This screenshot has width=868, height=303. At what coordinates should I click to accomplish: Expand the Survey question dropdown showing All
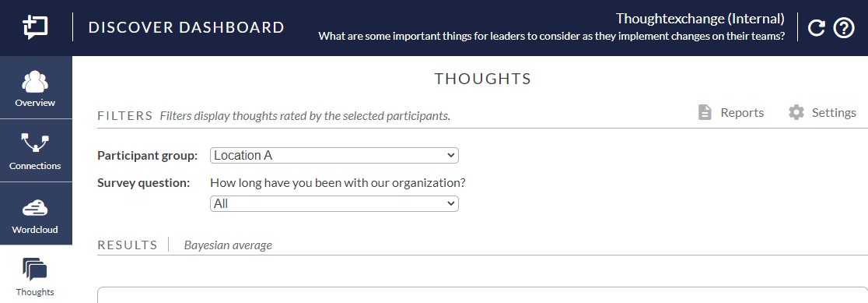click(x=334, y=204)
